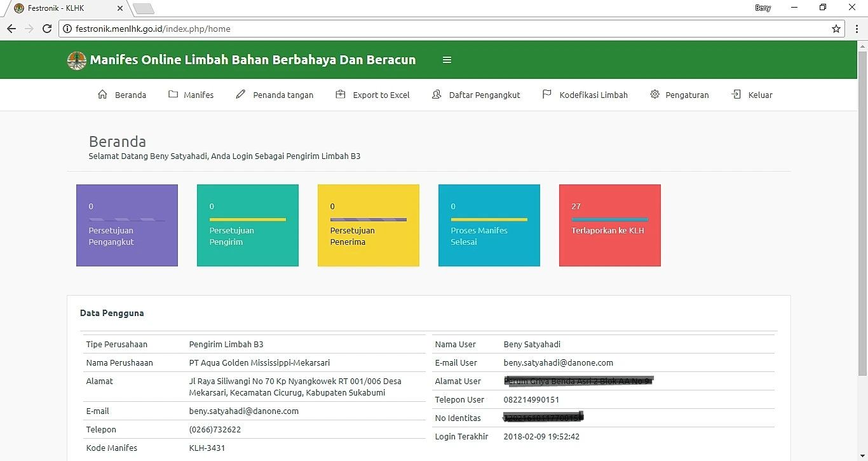Click the person icon beside Daftar Pengangkut
This screenshot has width=868, height=461.
(x=437, y=94)
